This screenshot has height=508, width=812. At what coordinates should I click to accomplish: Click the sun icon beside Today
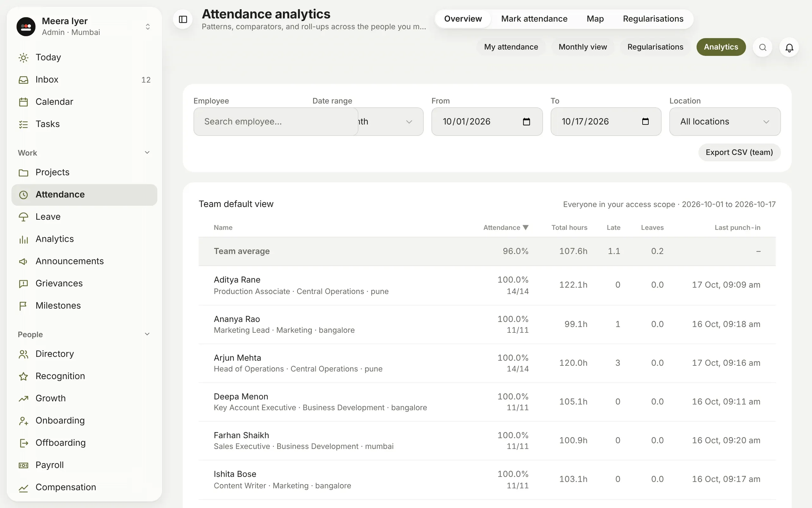click(x=23, y=57)
